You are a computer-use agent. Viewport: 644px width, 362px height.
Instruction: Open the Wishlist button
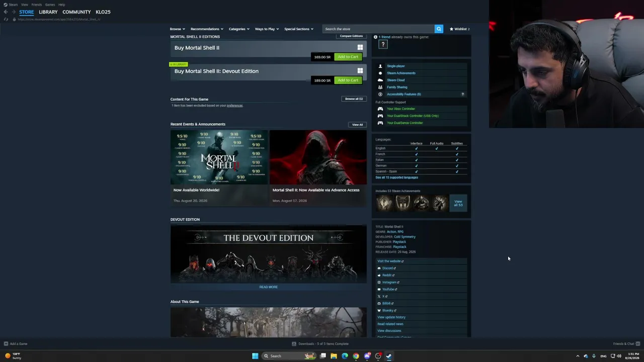click(459, 29)
